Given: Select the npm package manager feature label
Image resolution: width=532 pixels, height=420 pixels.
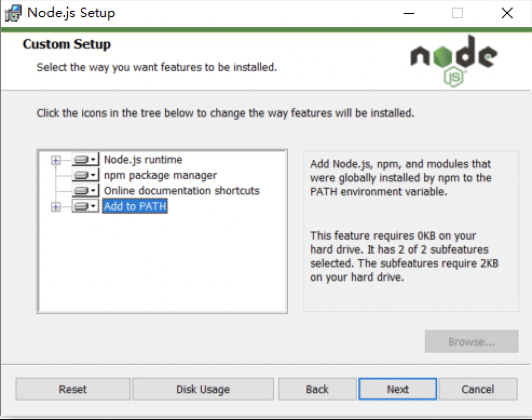Looking at the screenshot, I should 160,175.
